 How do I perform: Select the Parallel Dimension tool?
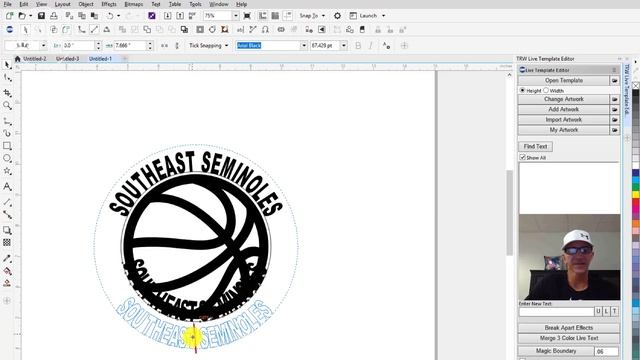pyautogui.click(x=7, y=202)
